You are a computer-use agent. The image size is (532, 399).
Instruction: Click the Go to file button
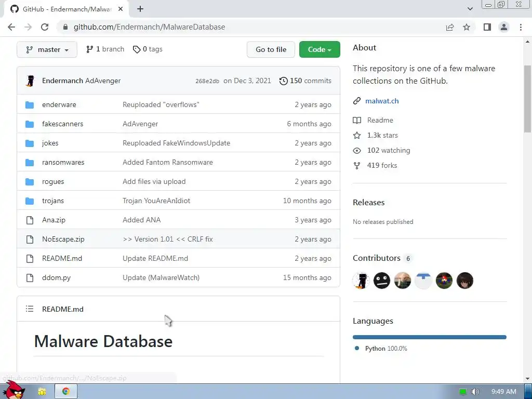coord(271,49)
